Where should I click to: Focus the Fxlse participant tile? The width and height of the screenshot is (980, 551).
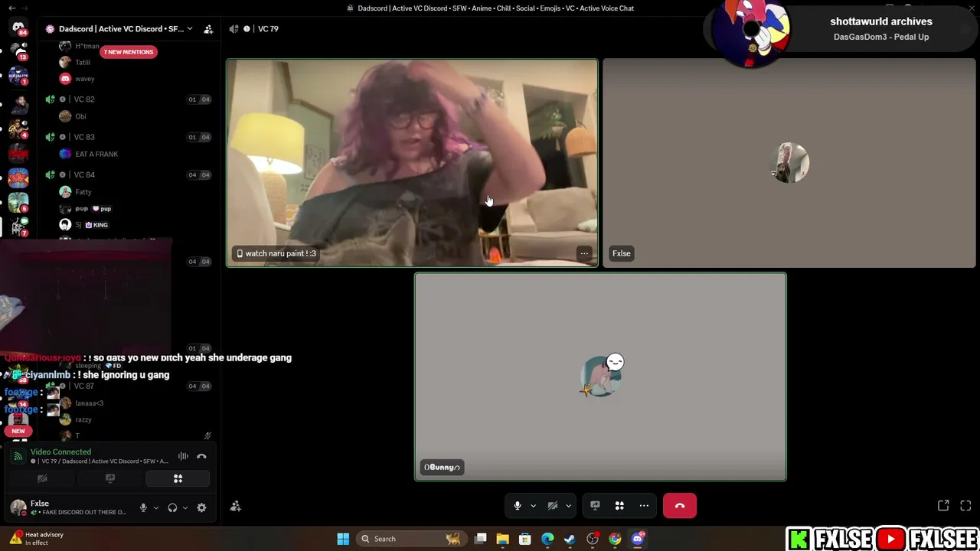[x=789, y=163]
